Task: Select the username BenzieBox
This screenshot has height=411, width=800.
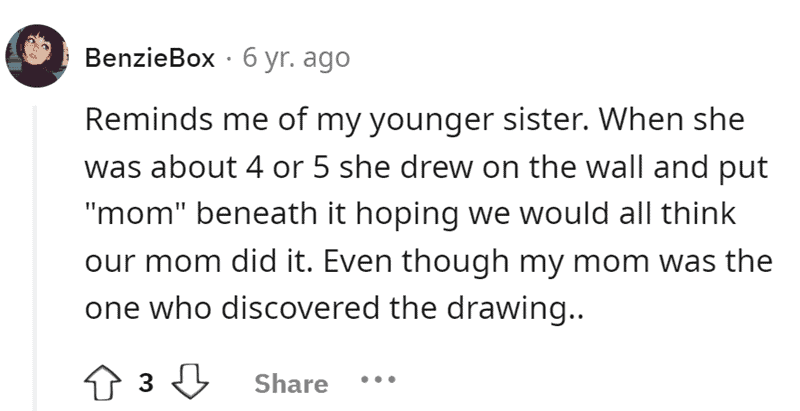Action: pyautogui.click(x=151, y=58)
